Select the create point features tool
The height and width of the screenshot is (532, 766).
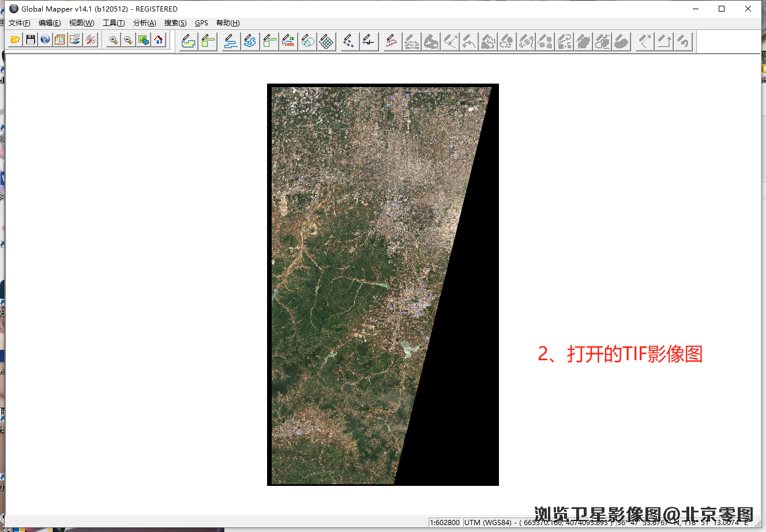[348, 41]
